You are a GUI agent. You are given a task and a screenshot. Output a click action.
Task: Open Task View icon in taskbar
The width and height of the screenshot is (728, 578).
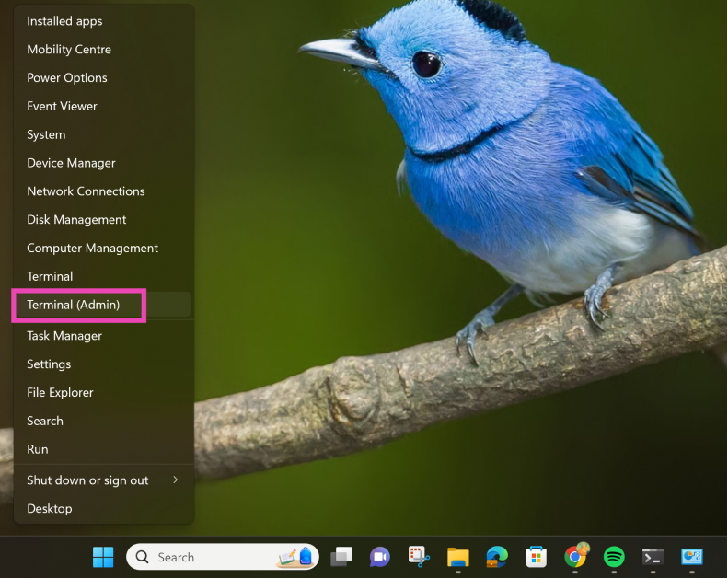341,557
